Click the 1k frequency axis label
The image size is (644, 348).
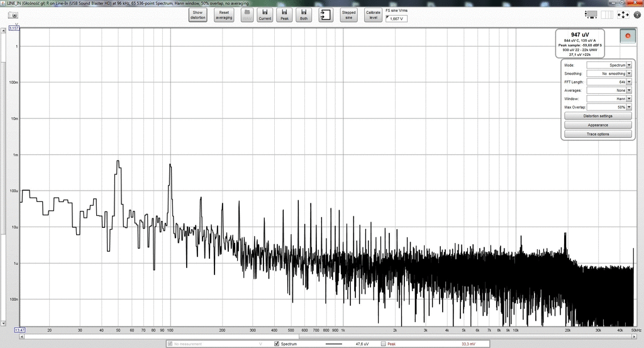[x=343, y=330]
